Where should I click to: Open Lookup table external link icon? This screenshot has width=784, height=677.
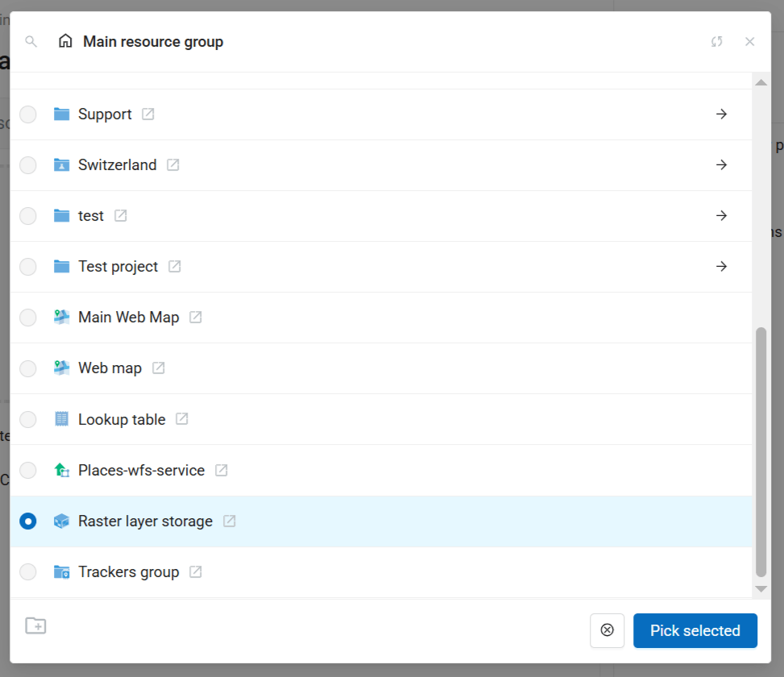point(182,419)
